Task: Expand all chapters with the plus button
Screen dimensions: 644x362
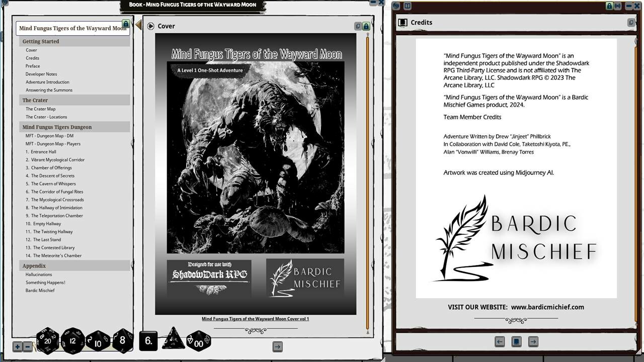Action: [x=17, y=346]
